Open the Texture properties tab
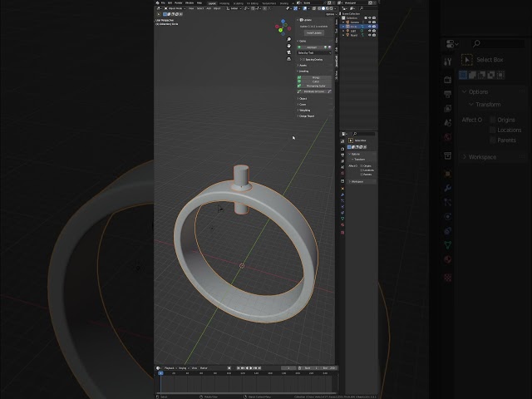This screenshot has height=399, width=532. pos(342,233)
